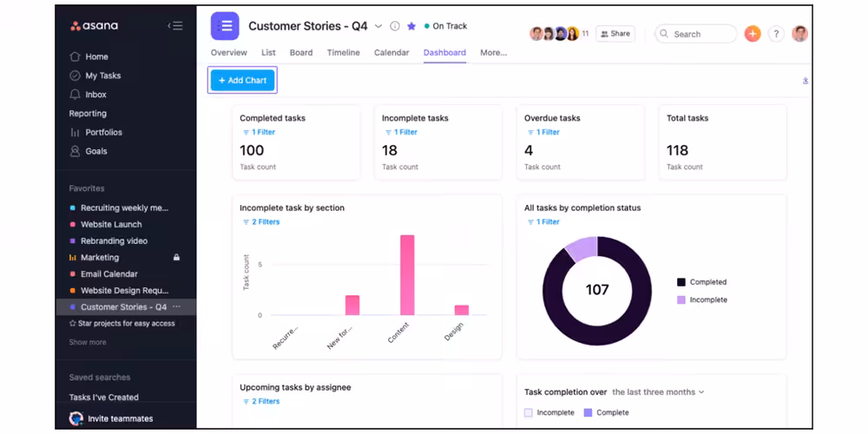This screenshot has height=434, width=868.
Task: Click the Add Chart button
Action: 242,81
